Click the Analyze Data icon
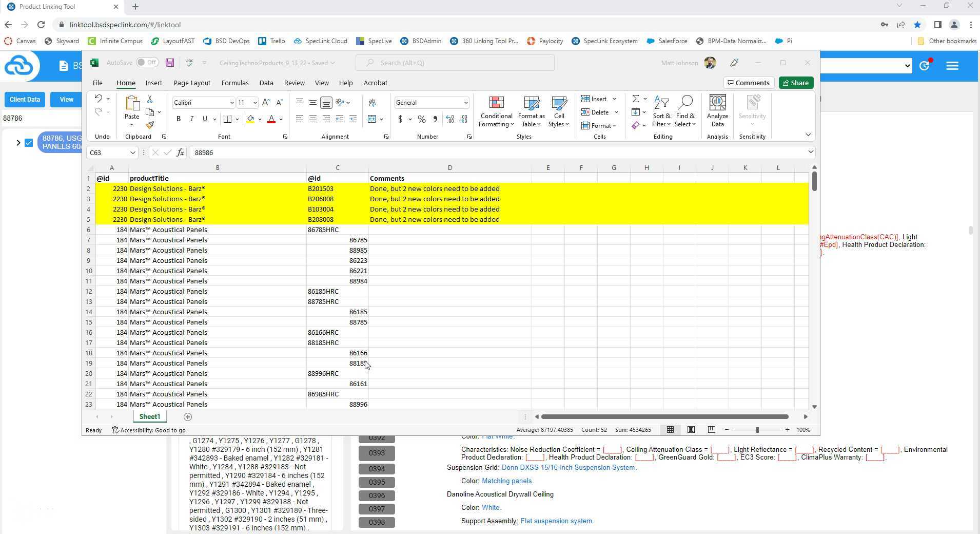 pos(717,111)
